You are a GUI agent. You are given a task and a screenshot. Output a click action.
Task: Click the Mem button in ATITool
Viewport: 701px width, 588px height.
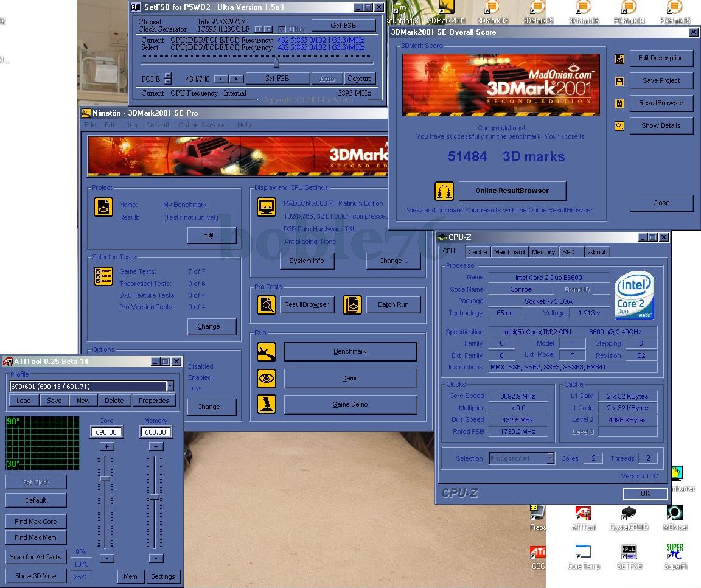coord(131,576)
